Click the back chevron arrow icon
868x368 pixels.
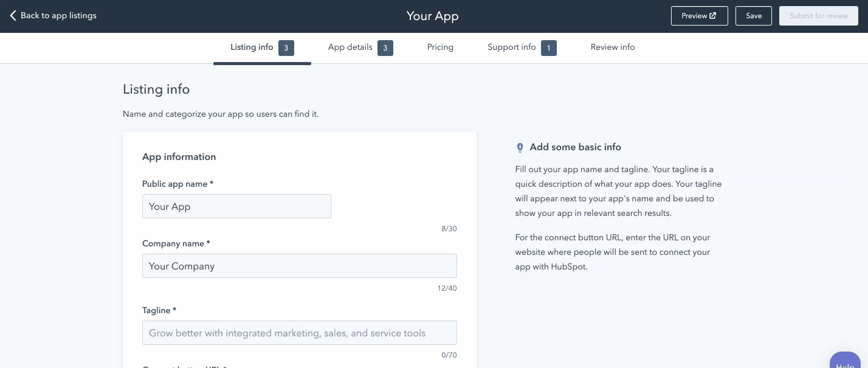(x=13, y=16)
